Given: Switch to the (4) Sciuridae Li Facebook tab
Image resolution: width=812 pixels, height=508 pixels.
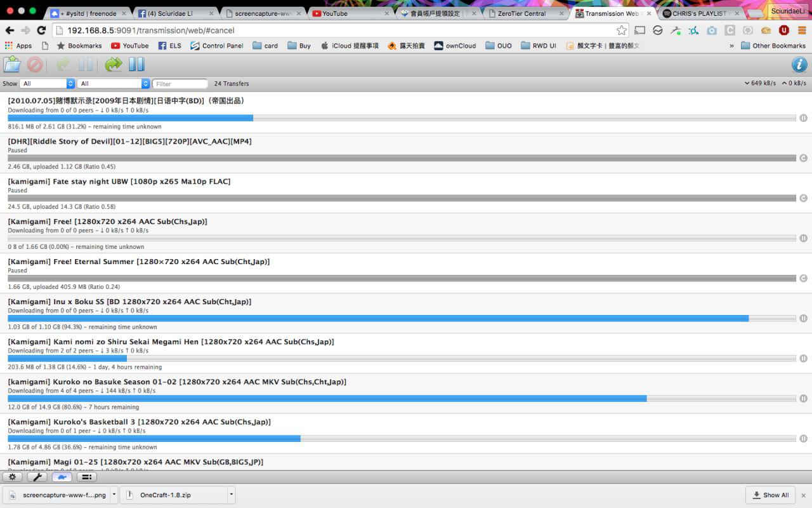Looking at the screenshot, I should 174,13.
